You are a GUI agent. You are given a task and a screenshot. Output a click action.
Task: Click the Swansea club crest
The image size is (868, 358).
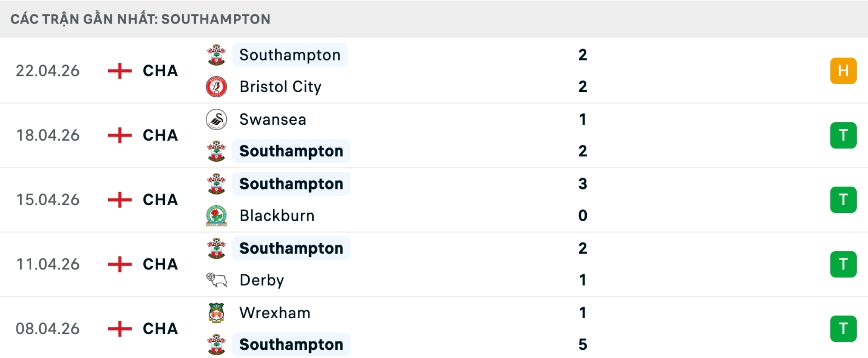coord(216,119)
